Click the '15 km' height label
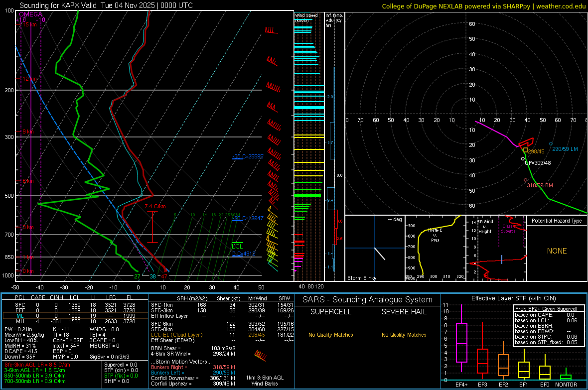The image size is (588, 390). [29, 24]
